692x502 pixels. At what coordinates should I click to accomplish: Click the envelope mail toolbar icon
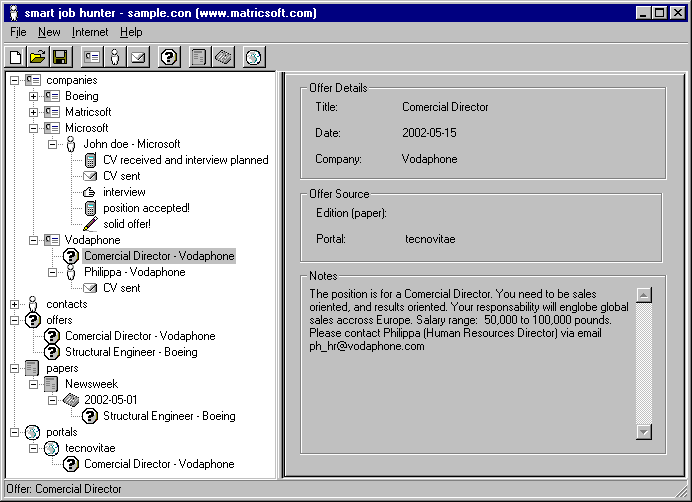[x=138, y=57]
